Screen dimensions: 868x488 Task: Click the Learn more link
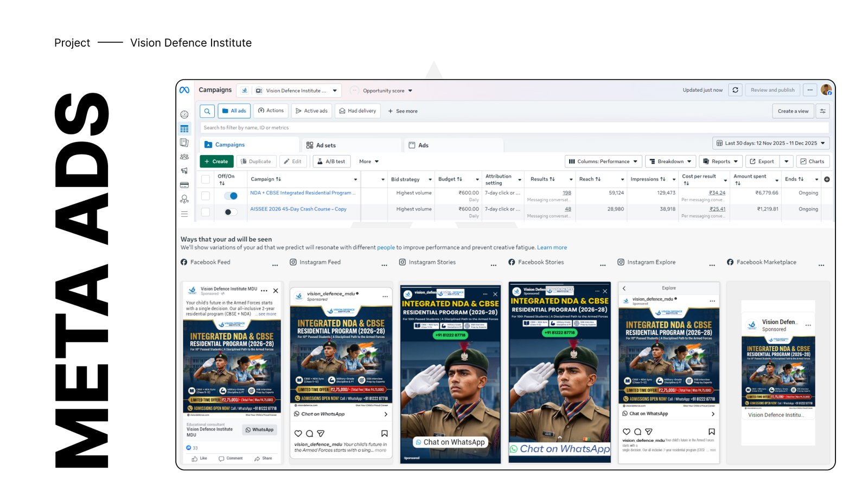click(x=552, y=248)
